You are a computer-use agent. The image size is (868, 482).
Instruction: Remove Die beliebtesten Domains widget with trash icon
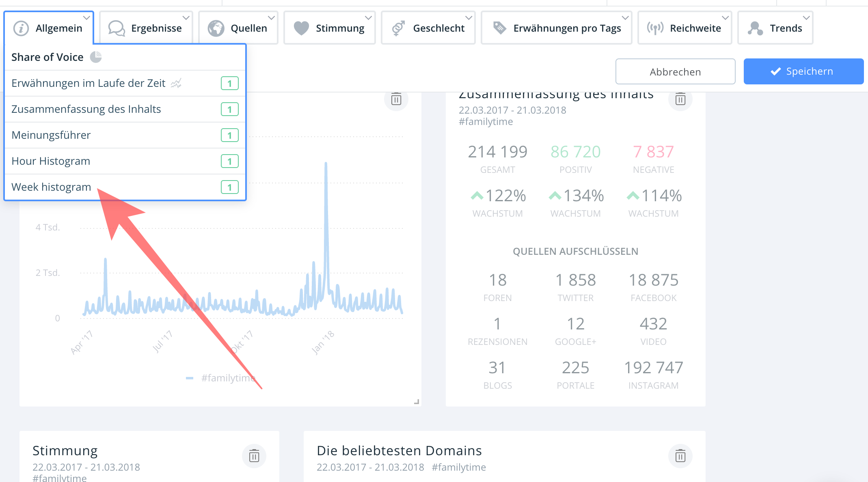(x=680, y=456)
